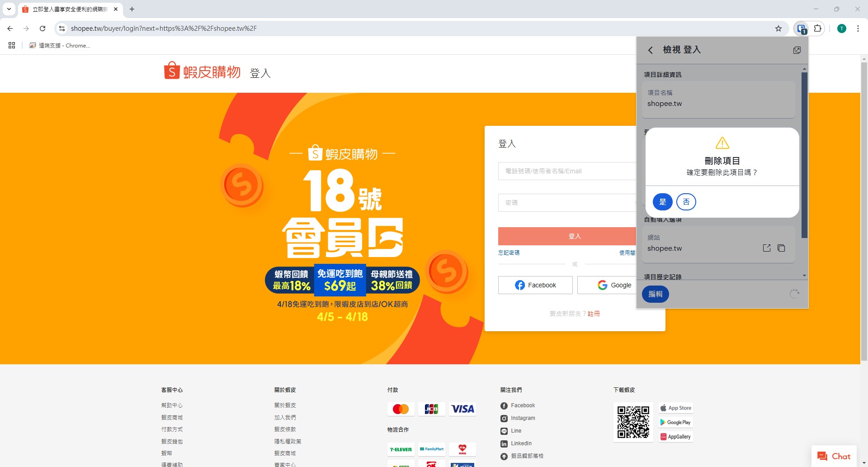Sign in with Facebook button
The image size is (868, 467).
[x=535, y=285]
